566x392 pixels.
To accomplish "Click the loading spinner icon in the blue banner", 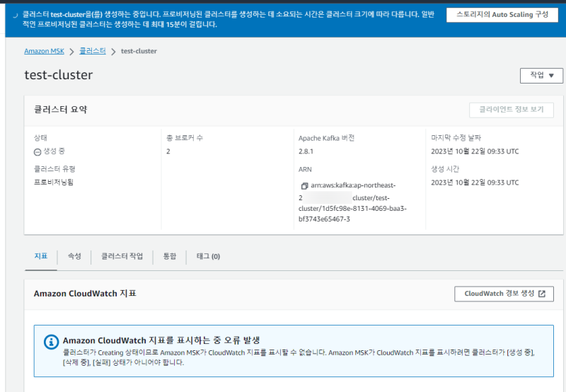I will point(15,16).
